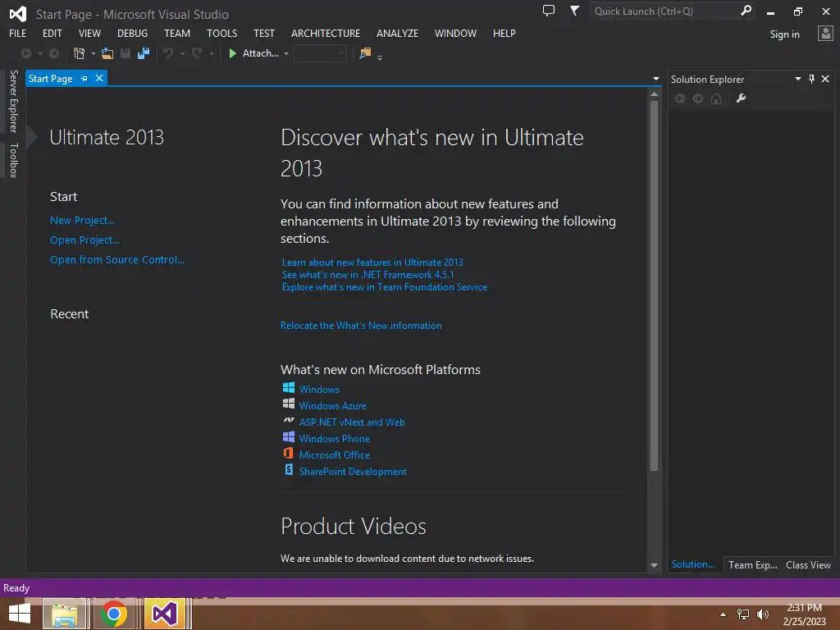Click the SharePoint Development link
The height and width of the screenshot is (630, 840).
pos(353,472)
